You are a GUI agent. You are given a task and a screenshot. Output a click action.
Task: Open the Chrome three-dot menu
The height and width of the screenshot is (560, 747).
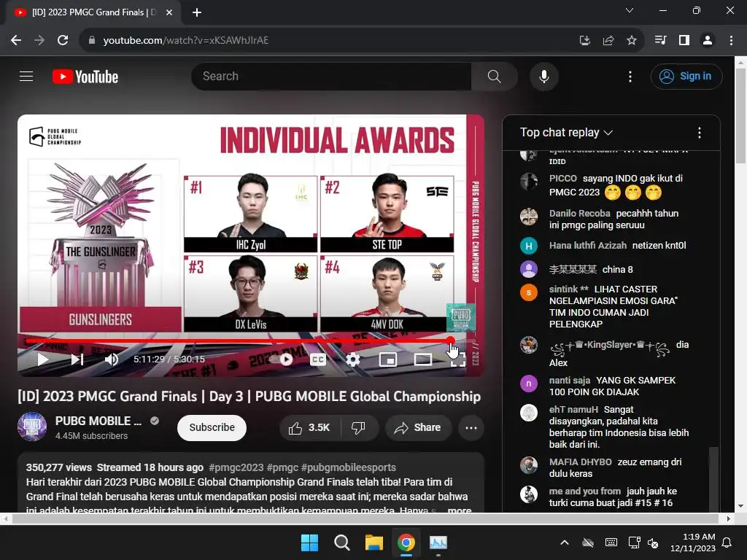tap(731, 41)
